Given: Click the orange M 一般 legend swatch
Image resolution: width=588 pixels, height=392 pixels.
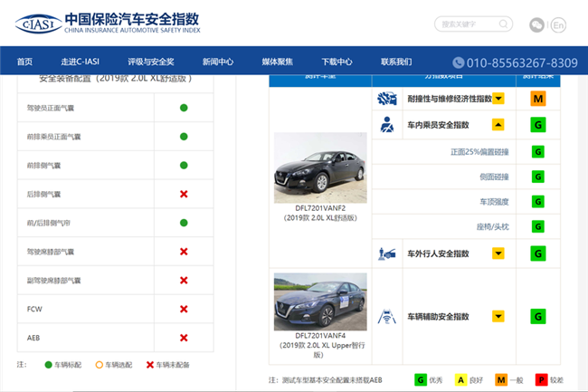Looking at the screenshot, I should click(x=501, y=380).
